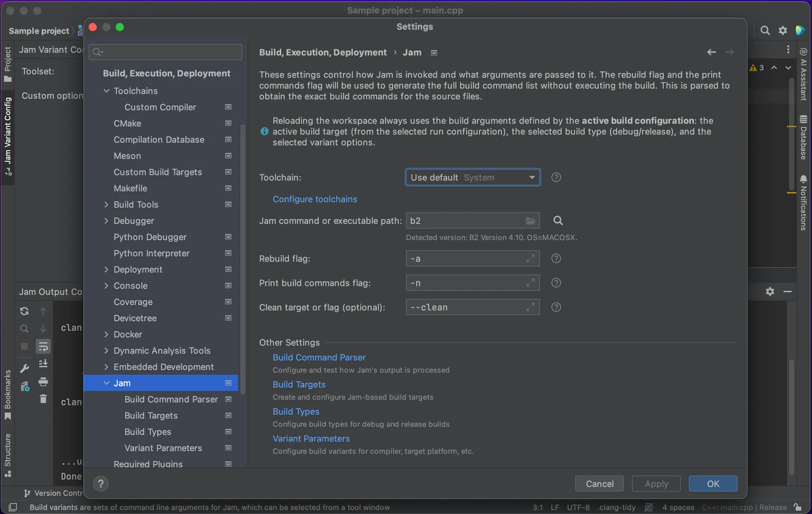Screen dimensions: 812x514
Task: Toggle soft-wrap in Jam Output panel
Action: pos(43,346)
